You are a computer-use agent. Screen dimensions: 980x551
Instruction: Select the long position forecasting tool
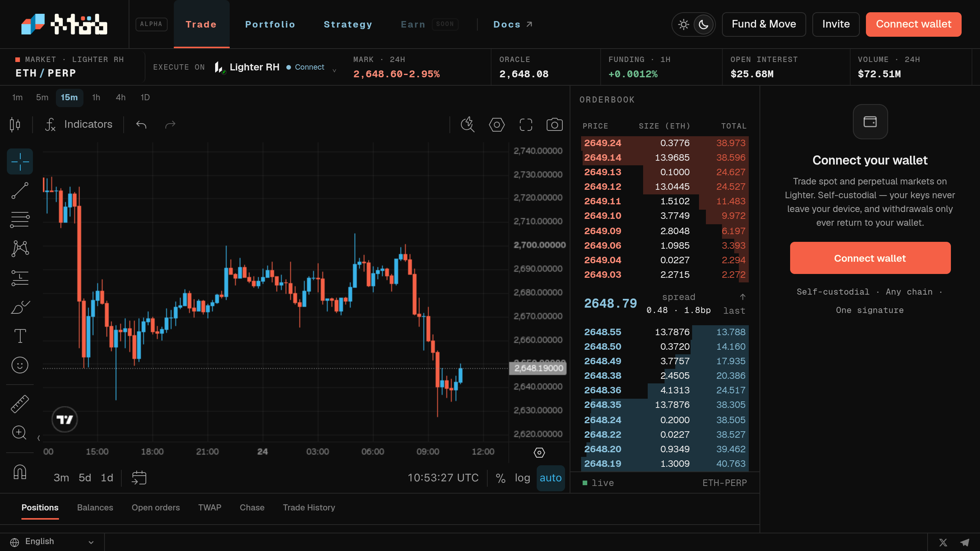[x=20, y=278]
